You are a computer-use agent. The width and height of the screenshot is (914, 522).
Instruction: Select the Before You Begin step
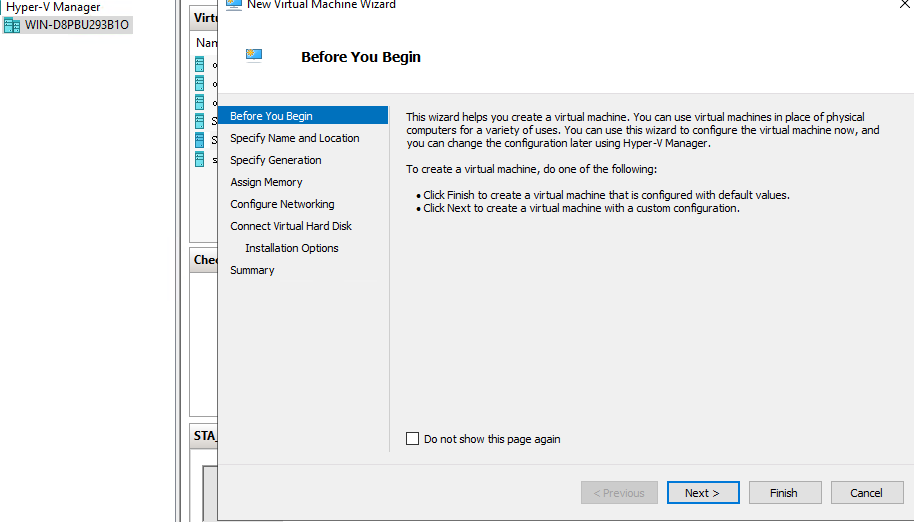coord(271,116)
